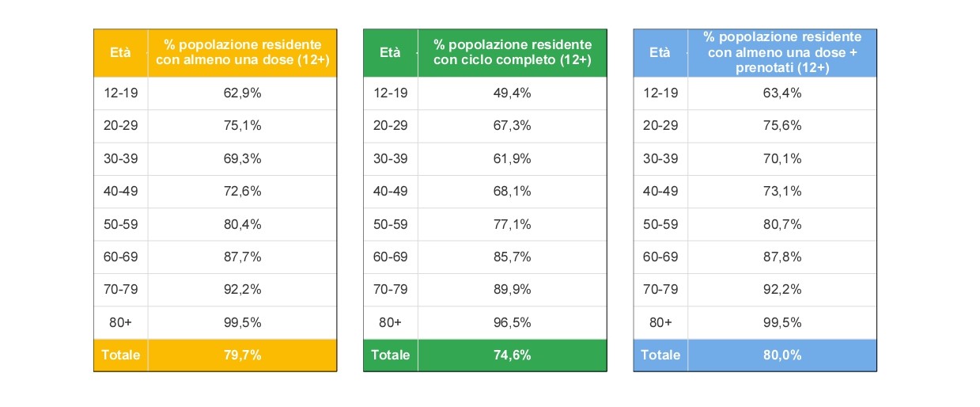Image resolution: width=980 pixels, height=407 pixels.
Task: Select the 79,7% total in yellow table
Action: [242, 355]
